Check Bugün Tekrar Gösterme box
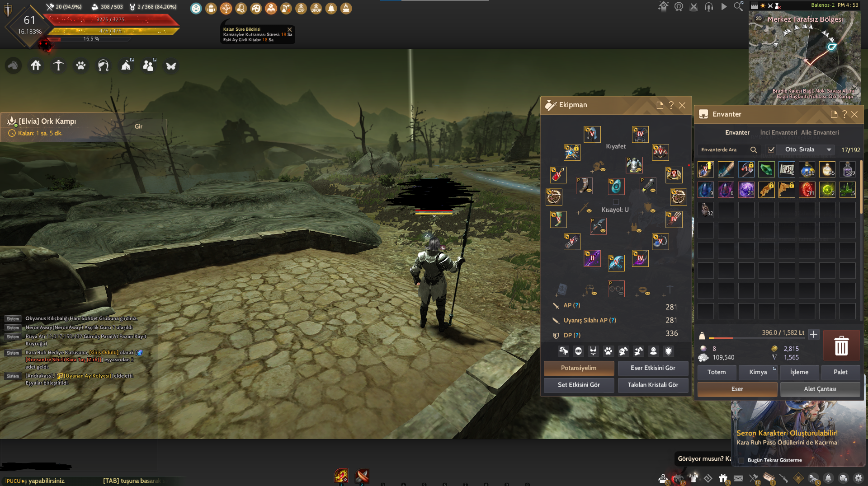Screen dimensions: 868x486 coord(741,460)
